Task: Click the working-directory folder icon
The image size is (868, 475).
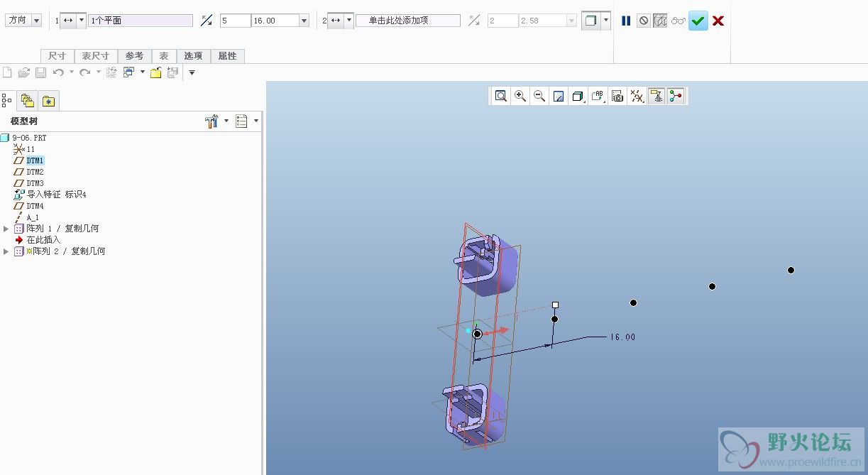Action: coord(156,72)
